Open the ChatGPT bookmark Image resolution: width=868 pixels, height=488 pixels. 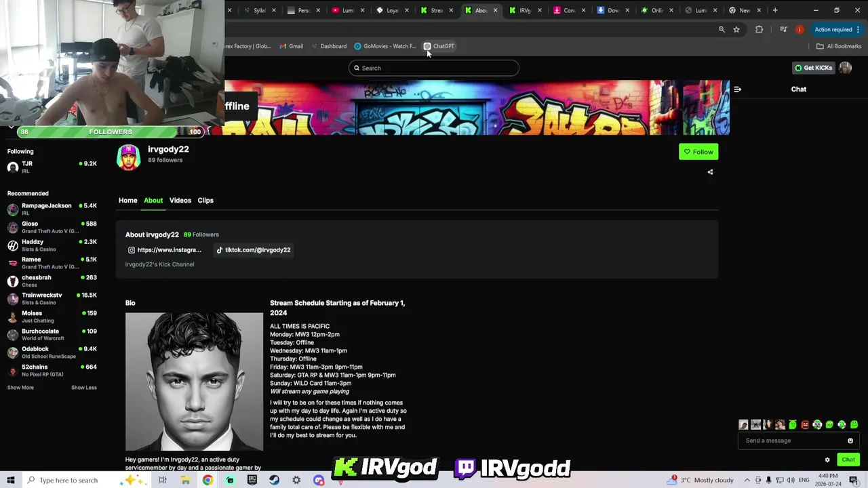(439, 46)
